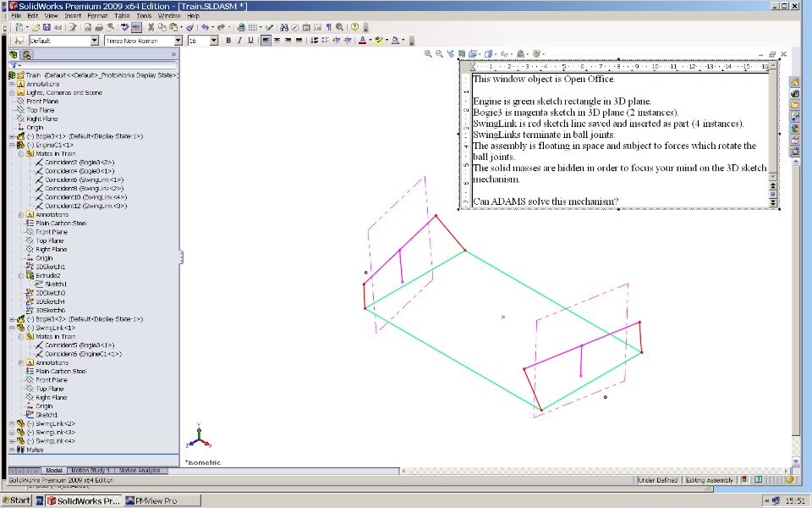The image size is (812, 508).
Task: Open the Insert menu
Action: point(73,15)
